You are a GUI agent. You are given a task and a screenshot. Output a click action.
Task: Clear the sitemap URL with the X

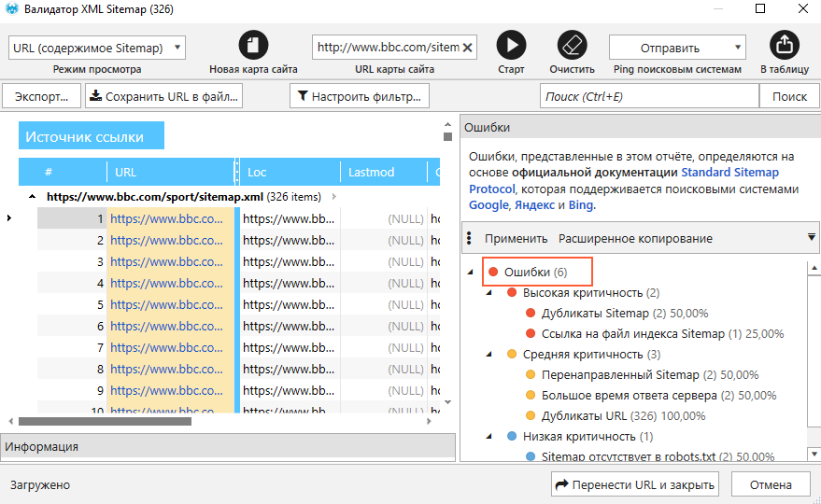point(468,48)
